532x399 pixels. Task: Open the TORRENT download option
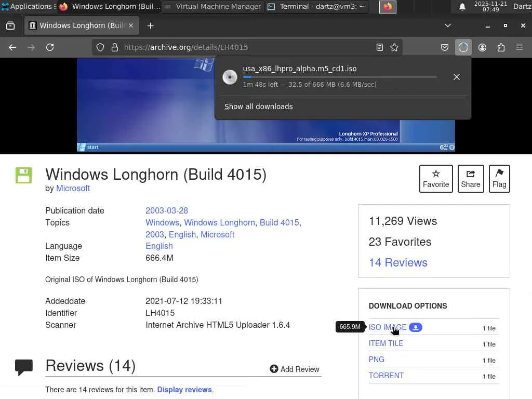386,376
